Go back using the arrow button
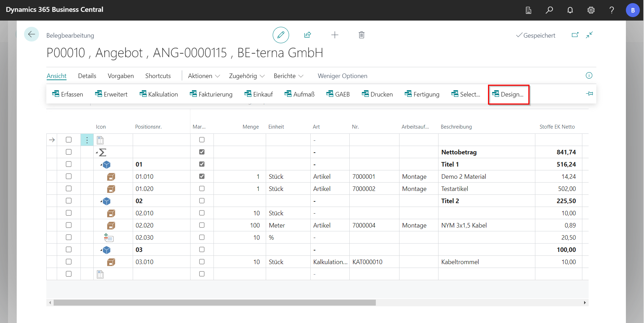Viewport: 644px width, 323px height. [31, 34]
